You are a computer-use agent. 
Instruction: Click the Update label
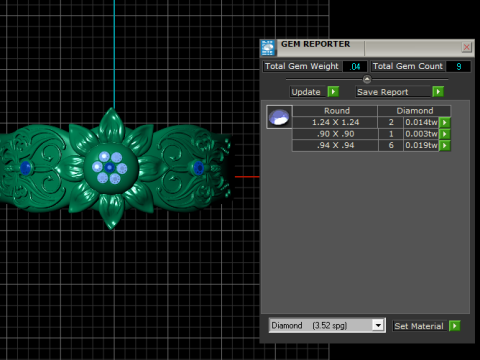pyautogui.click(x=306, y=92)
